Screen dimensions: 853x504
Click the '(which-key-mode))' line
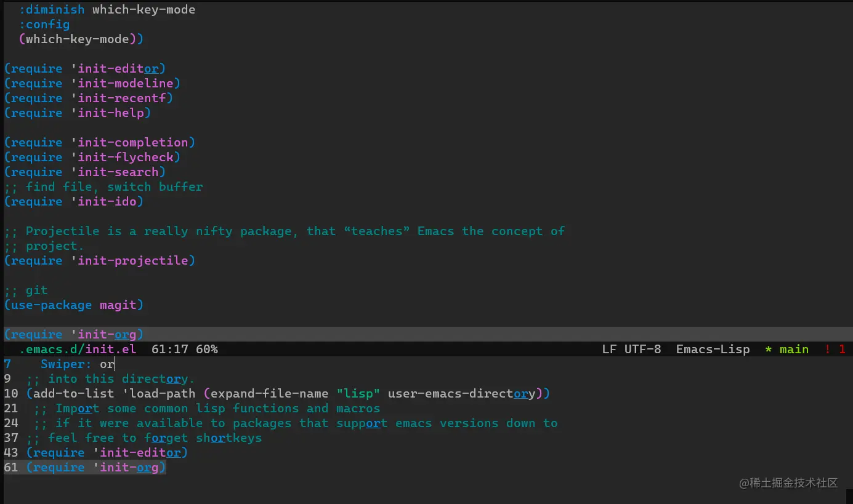click(81, 39)
